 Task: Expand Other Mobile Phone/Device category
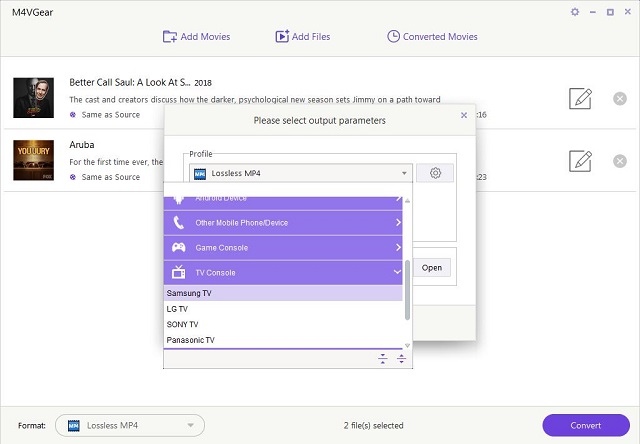(x=283, y=223)
